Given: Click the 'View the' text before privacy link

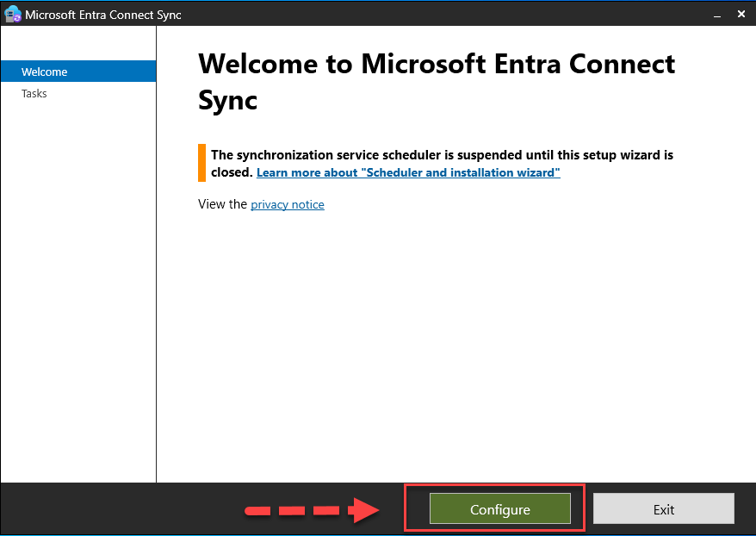Looking at the screenshot, I should [x=222, y=204].
